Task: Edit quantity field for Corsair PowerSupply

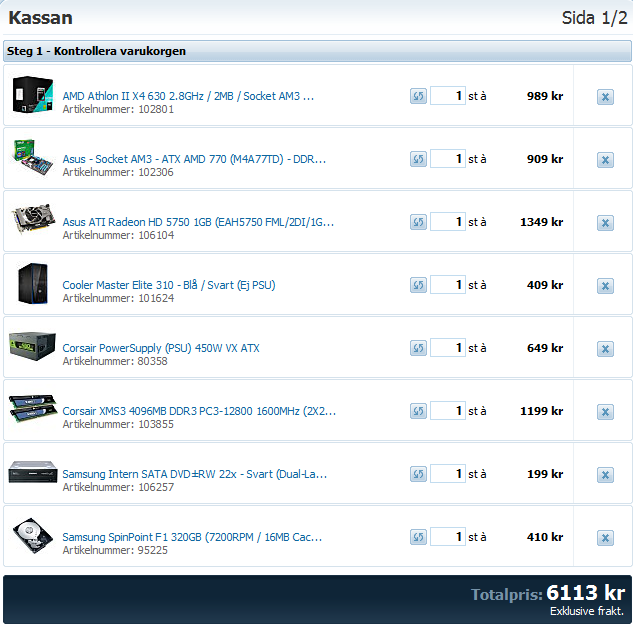Action: tap(448, 348)
